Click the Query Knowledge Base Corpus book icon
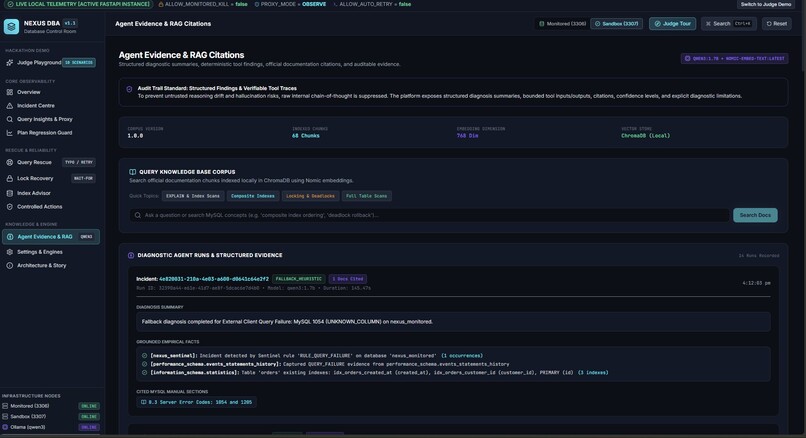 click(133, 172)
